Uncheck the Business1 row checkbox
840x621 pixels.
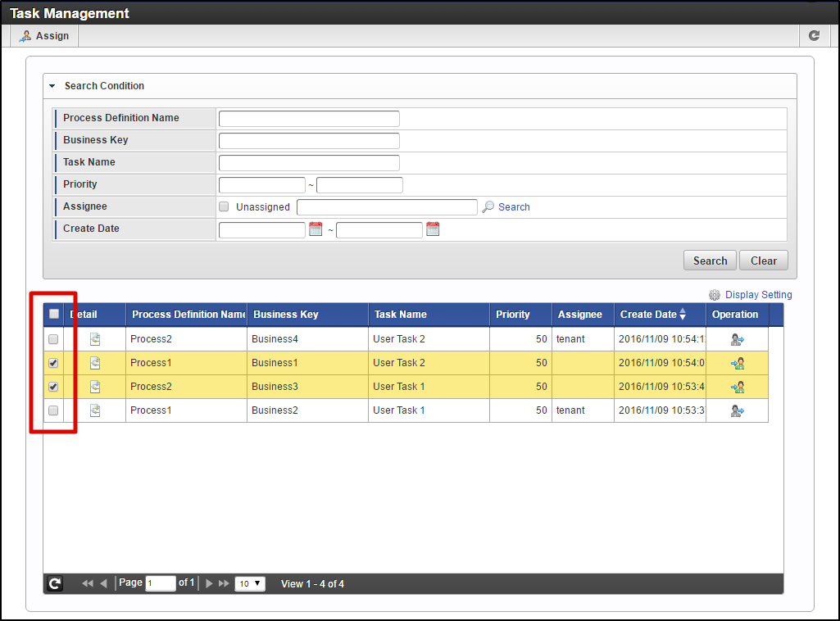click(x=53, y=363)
